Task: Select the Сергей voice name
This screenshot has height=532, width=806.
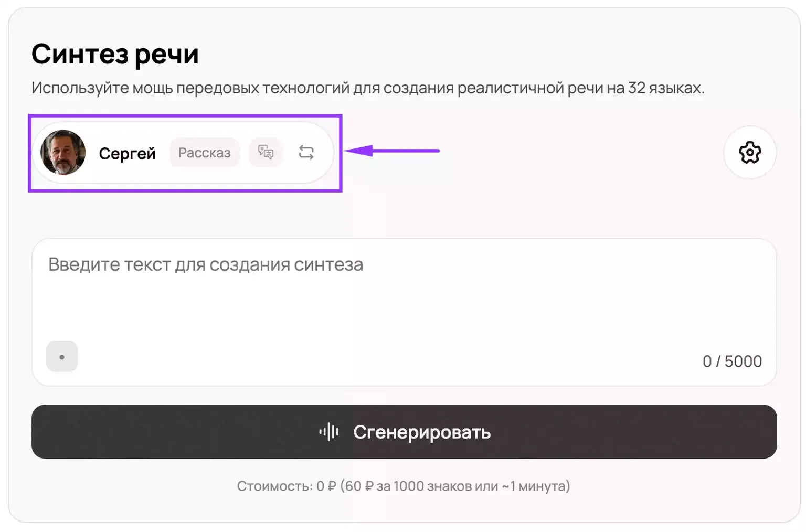Action: point(128,153)
